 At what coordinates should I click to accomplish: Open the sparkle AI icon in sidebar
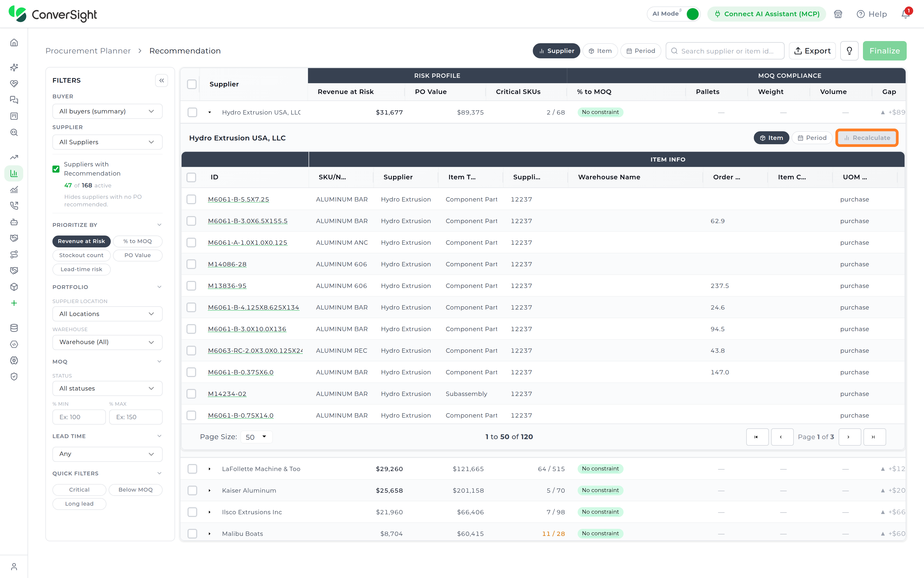click(14, 67)
